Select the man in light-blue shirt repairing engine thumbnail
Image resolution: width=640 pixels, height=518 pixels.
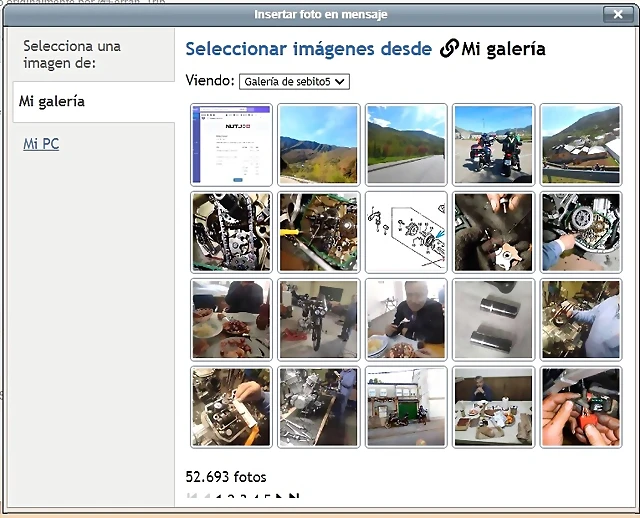[581, 320]
